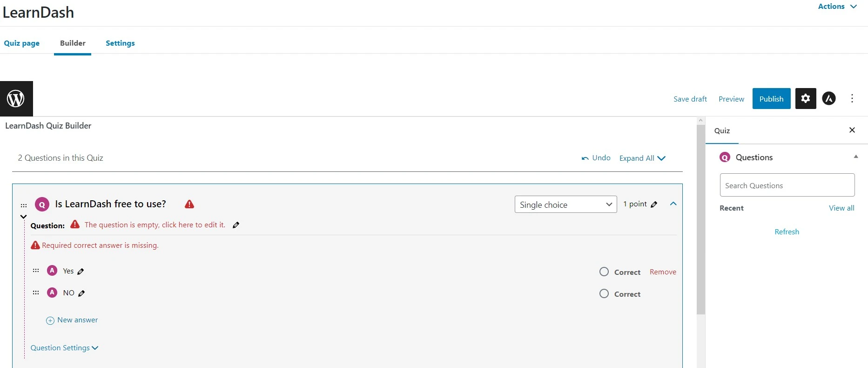
Task: Switch to the Quiz page tab
Action: tap(22, 43)
